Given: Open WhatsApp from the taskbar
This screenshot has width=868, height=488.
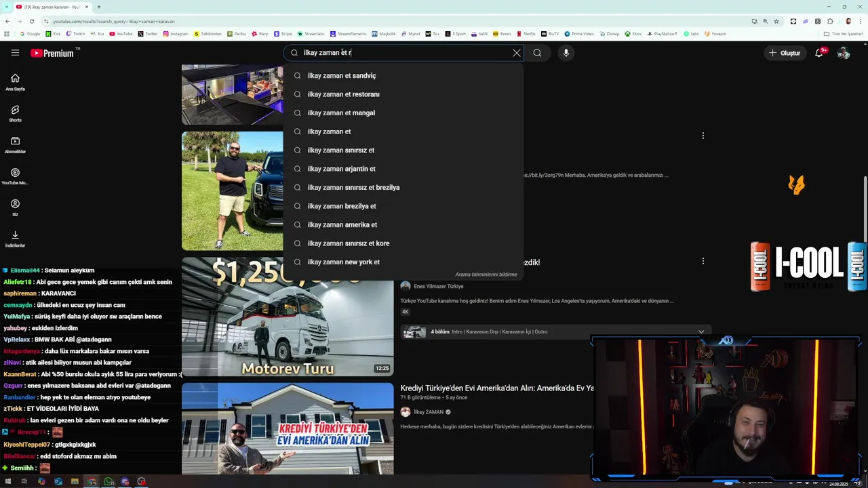Looking at the screenshot, I should click(108, 482).
